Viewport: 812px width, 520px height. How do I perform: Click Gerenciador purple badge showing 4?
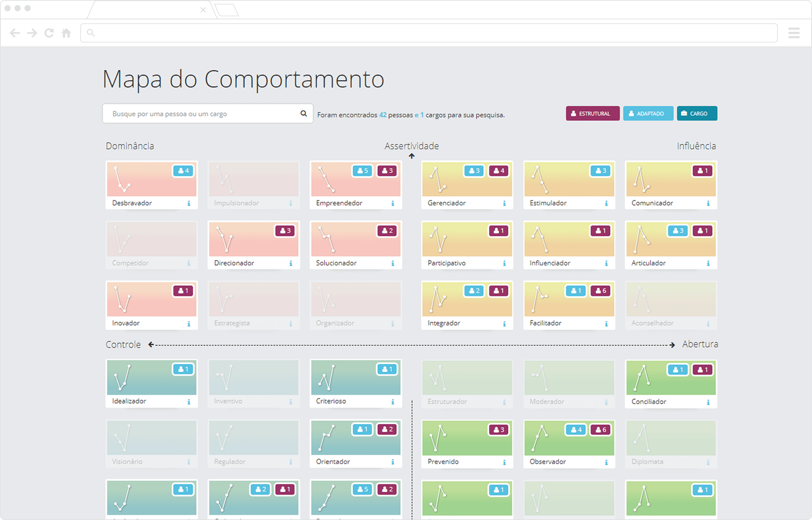pyautogui.click(x=499, y=171)
